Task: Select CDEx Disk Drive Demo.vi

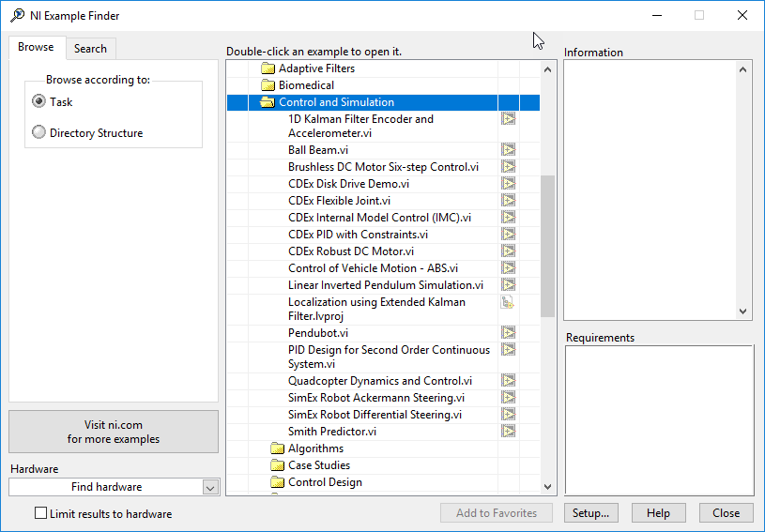Action: tap(348, 184)
